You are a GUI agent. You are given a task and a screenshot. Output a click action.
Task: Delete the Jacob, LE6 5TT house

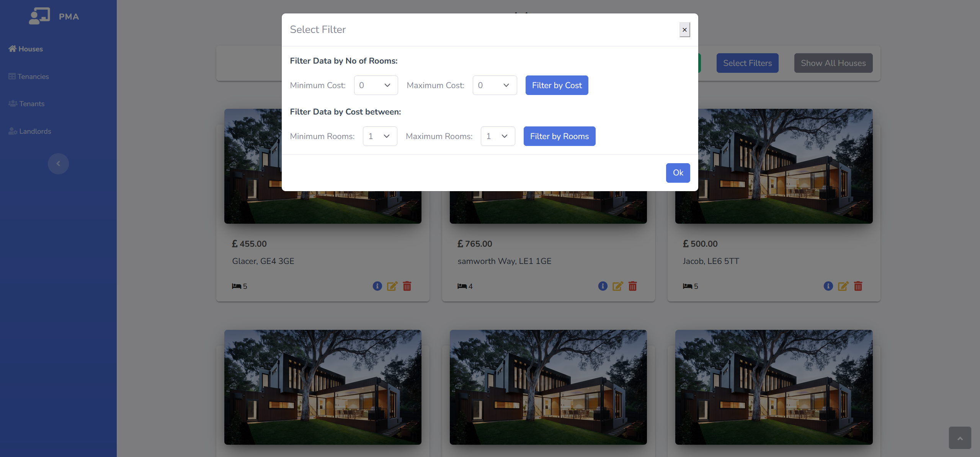tap(858, 286)
